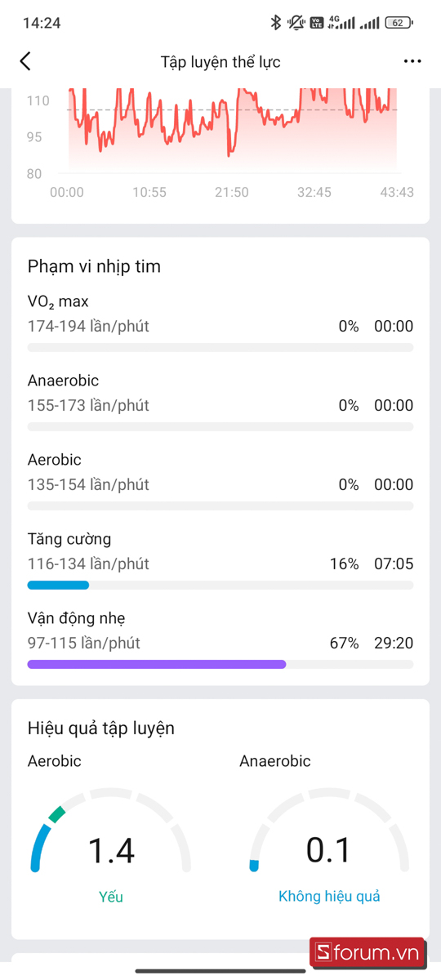The height and width of the screenshot is (980, 441).
Task: Tap the heart rate chart area
Action: [233, 131]
